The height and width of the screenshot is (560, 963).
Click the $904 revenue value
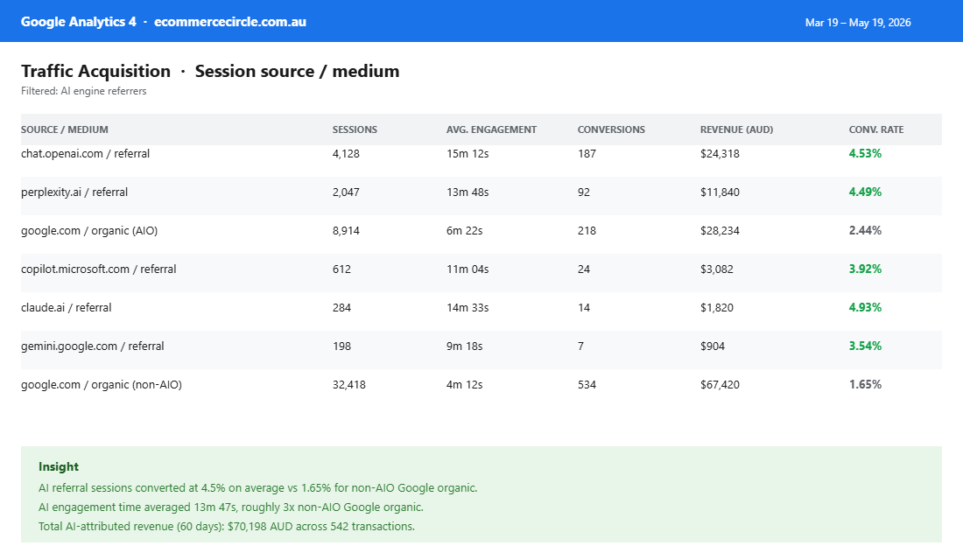713,346
